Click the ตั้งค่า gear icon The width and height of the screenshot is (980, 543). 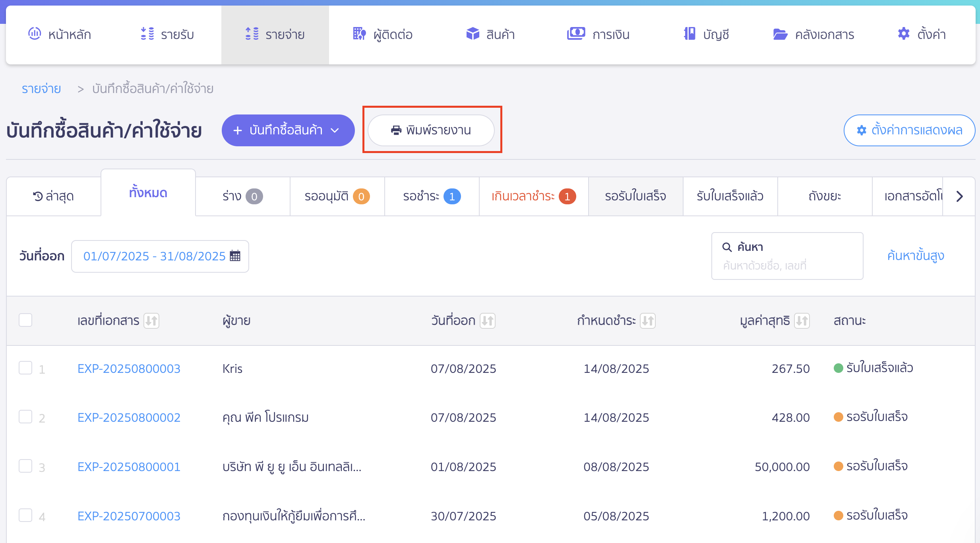point(904,34)
